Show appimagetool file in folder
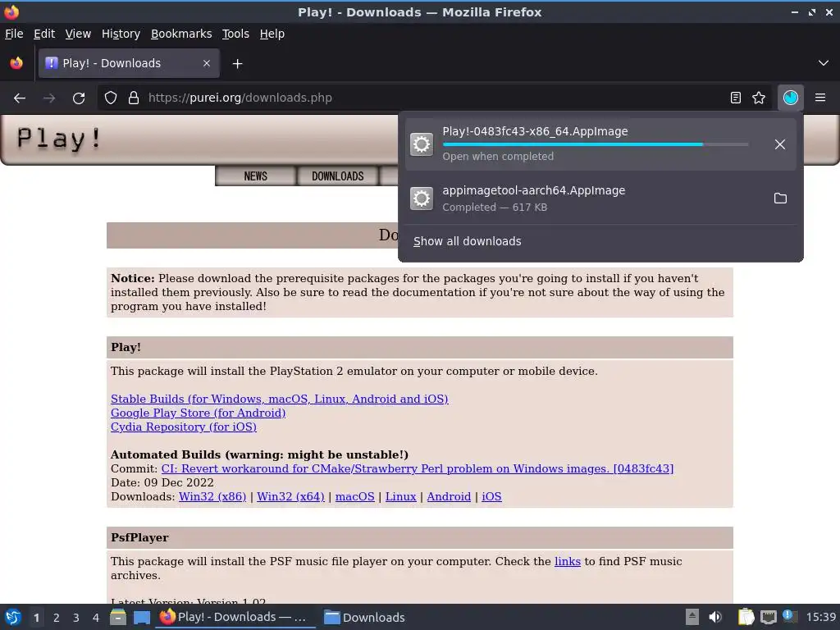 point(781,199)
